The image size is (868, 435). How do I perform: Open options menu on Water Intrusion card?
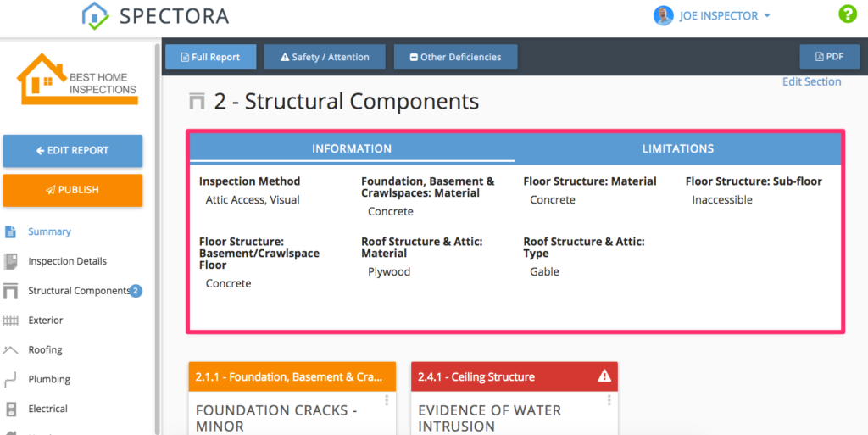pyautogui.click(x=608, y=400)
